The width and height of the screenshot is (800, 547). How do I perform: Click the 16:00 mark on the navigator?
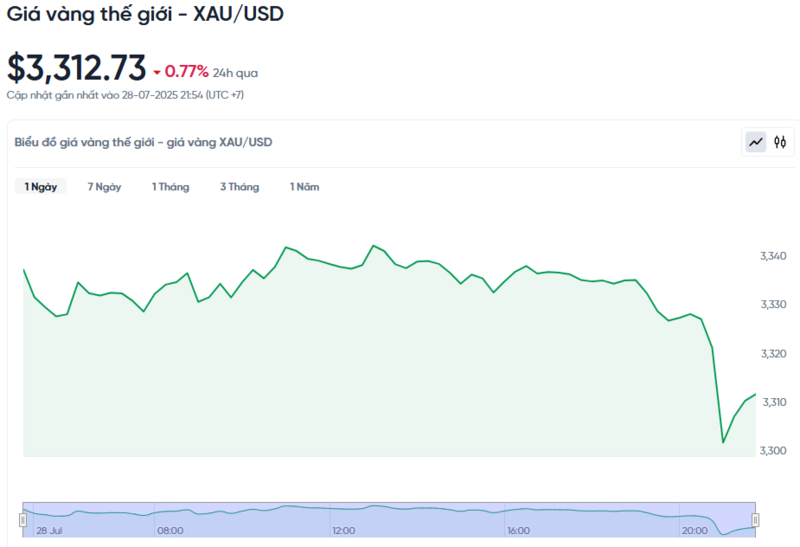pos(518,530)
